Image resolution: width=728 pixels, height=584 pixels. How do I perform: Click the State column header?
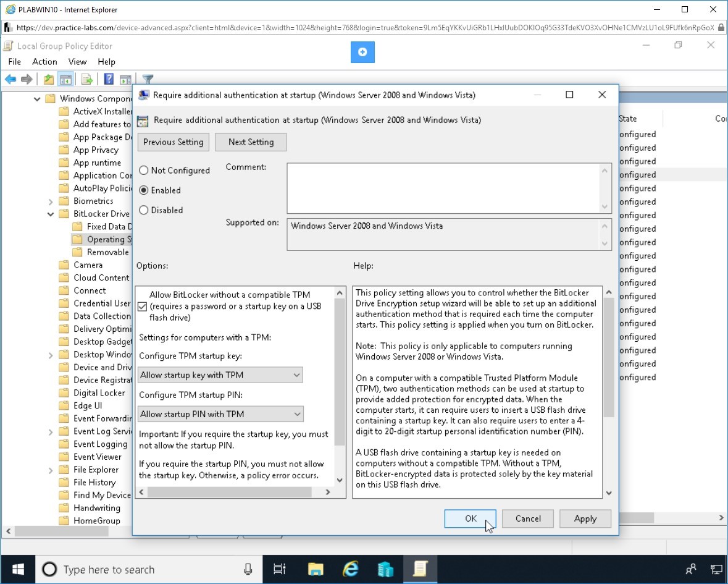coord(640,119)
